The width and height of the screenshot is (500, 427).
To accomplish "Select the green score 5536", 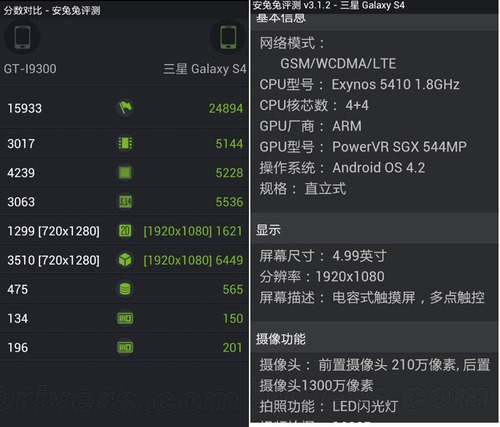I will click(229, 202).
